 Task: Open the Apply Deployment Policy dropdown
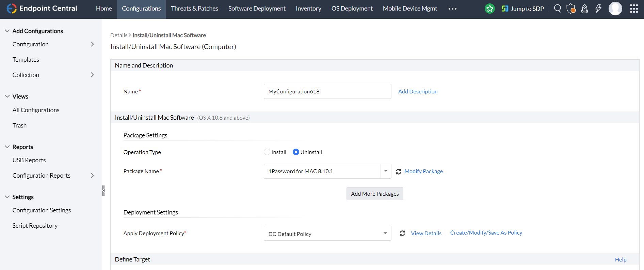tap(385, 234)
